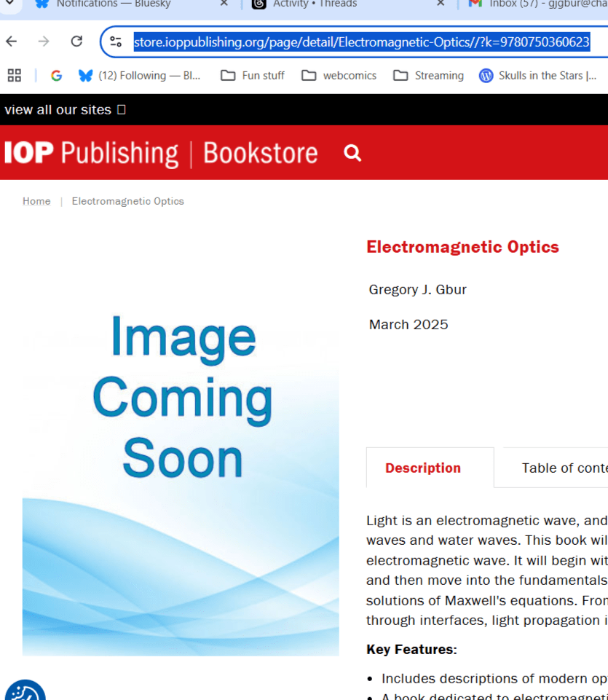Screen dimensions: 608x700
Task: Reload the page with refresh icon
Action: tap(76, 42)
